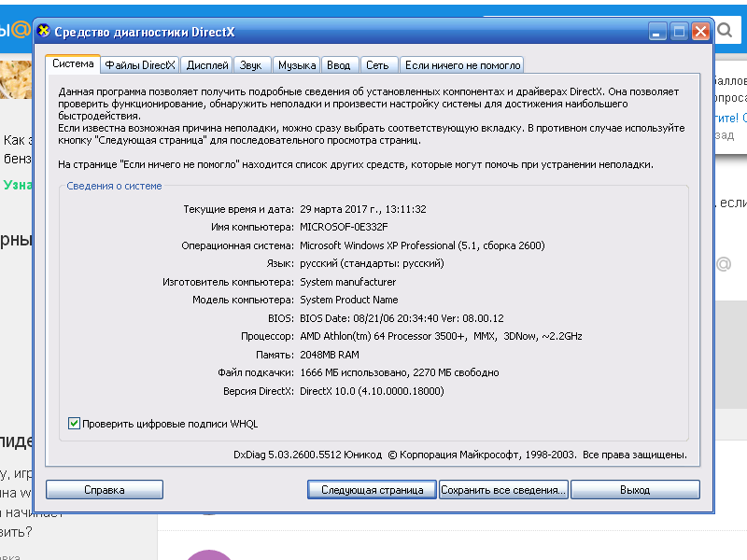747x560 pixels.
Task: Maximize the DirectX diagnostic window
Action: point(679,32)
